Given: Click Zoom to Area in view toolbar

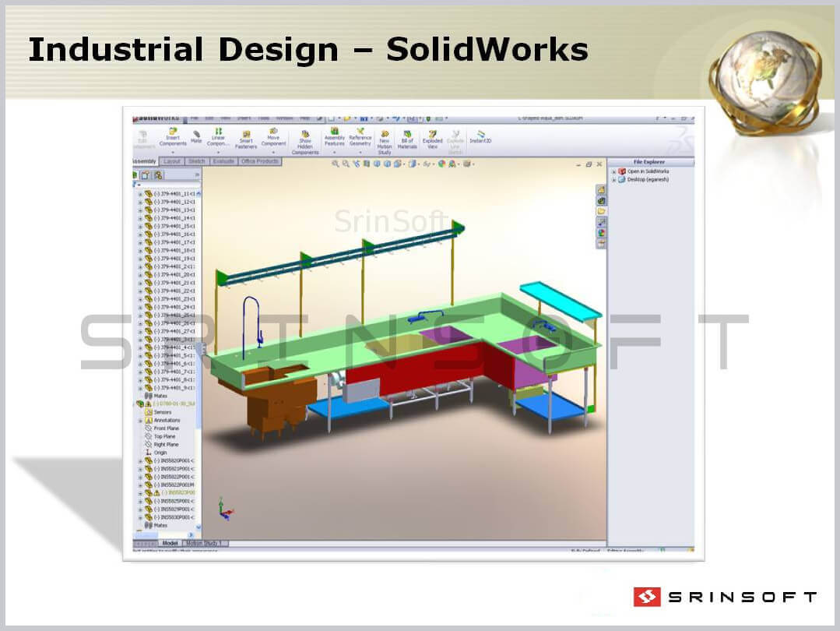Looking at the screenshot, I should point(346,164).
